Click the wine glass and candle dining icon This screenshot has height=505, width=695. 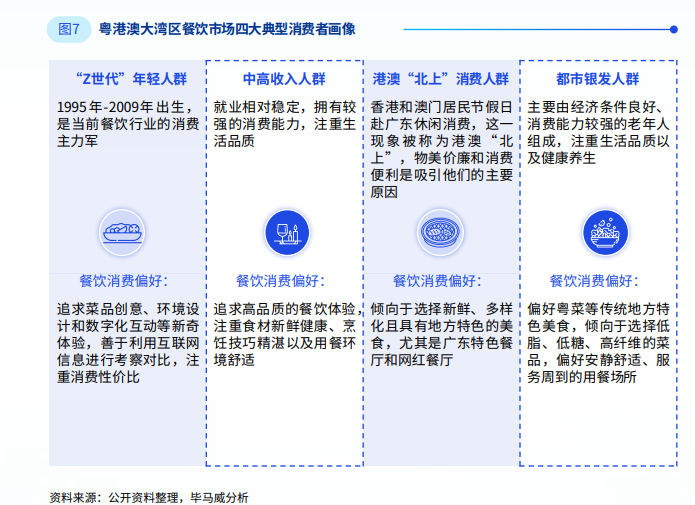tap(281, 233)
